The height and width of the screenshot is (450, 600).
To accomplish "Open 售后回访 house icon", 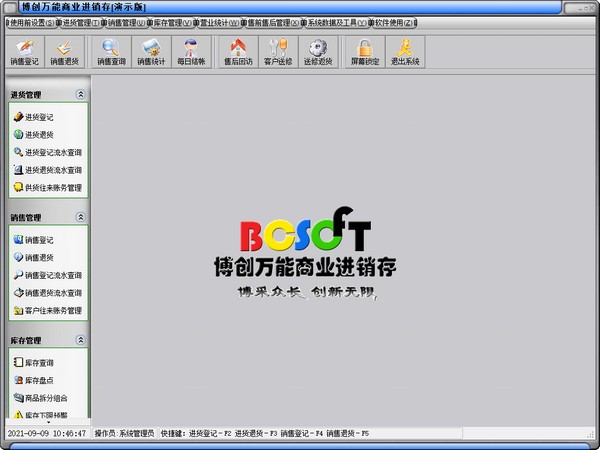I will point(238,51).
